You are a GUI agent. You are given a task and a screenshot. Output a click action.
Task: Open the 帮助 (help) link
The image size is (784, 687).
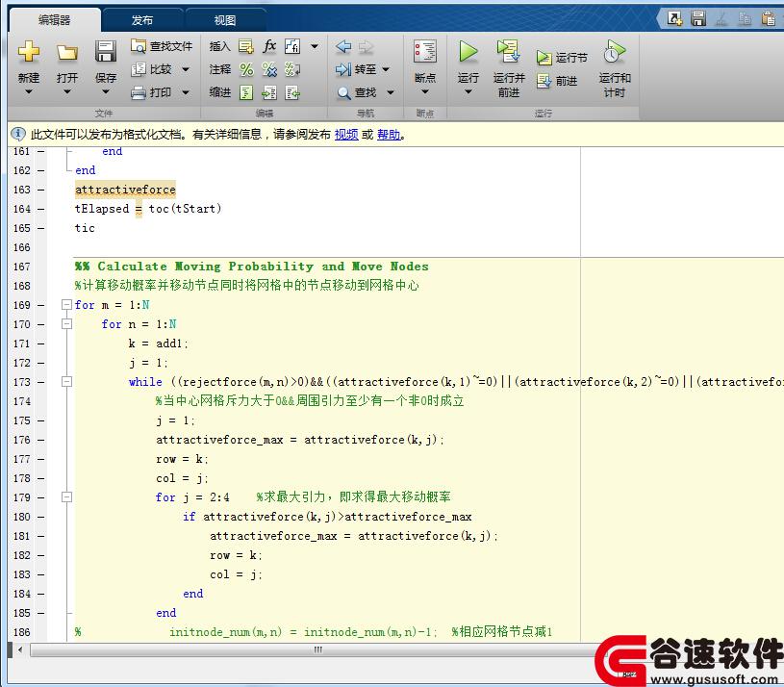tap(389, 135)
